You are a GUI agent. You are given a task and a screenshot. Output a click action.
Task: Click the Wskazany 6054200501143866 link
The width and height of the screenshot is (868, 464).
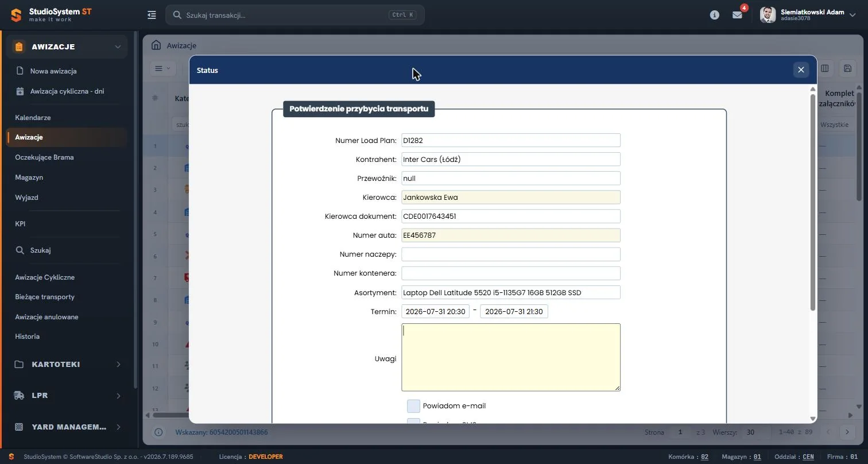point(221,432)
